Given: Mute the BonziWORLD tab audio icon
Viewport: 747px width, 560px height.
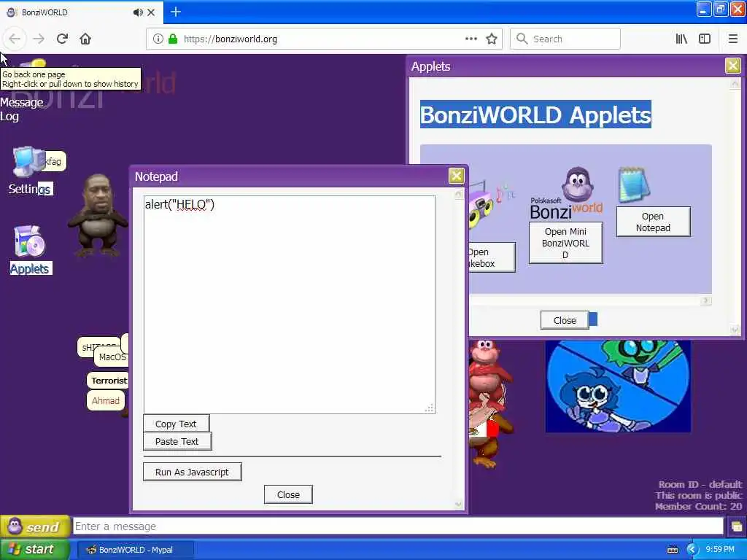Looking at the screenshot, I should point(138,12).
